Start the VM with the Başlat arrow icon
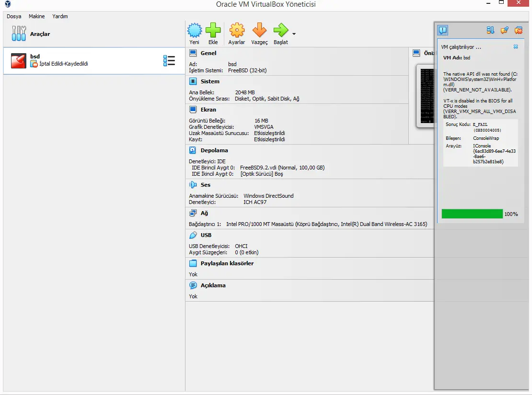Screen dimensions: 532x395 (281, 30)
